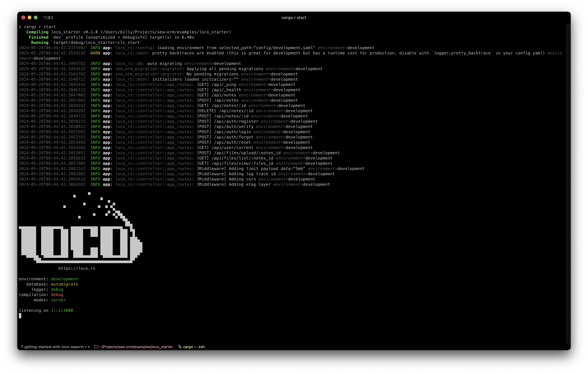588x373 pixels.
Task: Click 'config/development.yaml' path text
Action: (x=284, y=48)
